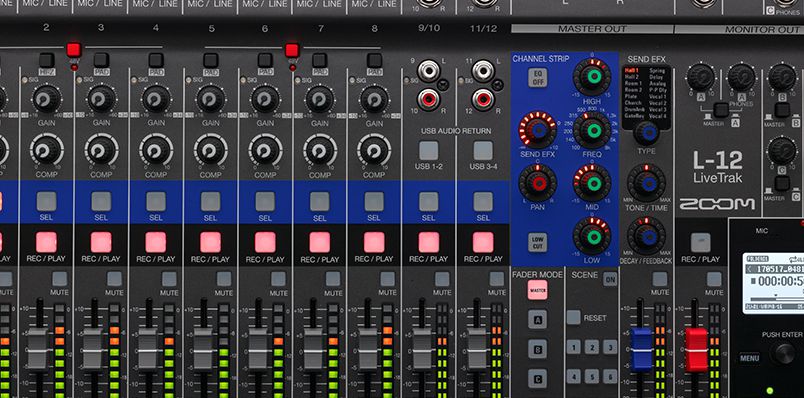
Task: Open the recorder MENU
Action: point(749,357)
